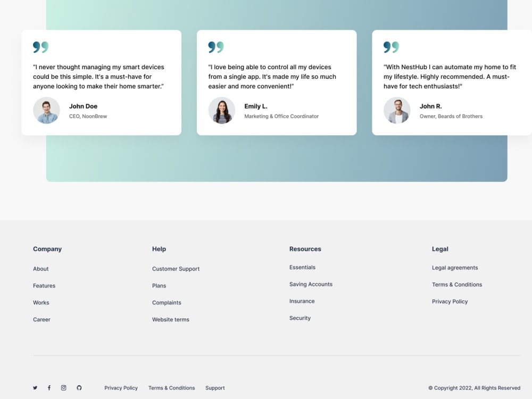532x399 pixels.
Task: Click John R.'s avatar photo
Action: tap(397, 110)
